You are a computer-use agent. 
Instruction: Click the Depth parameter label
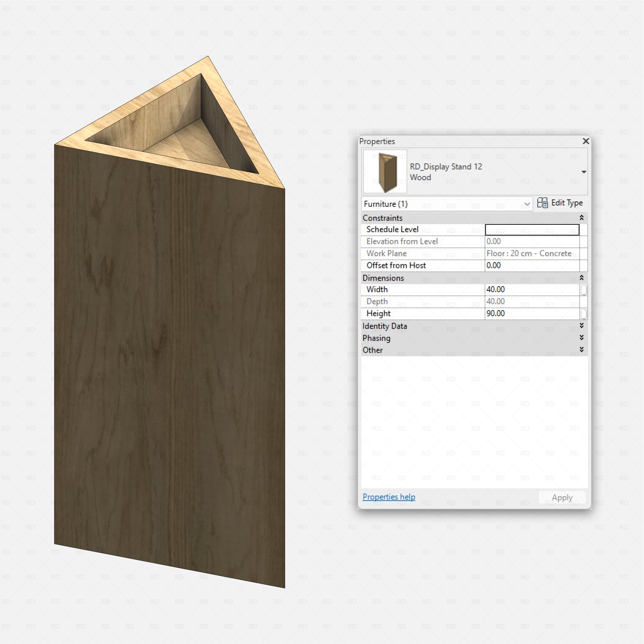click(377, 302)
